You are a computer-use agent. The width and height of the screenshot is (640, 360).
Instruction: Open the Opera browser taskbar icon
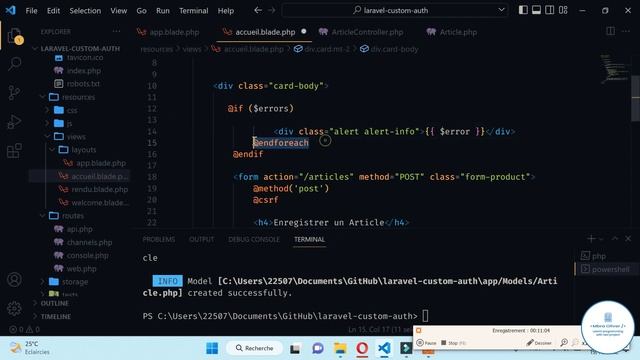tap(362, 348)
